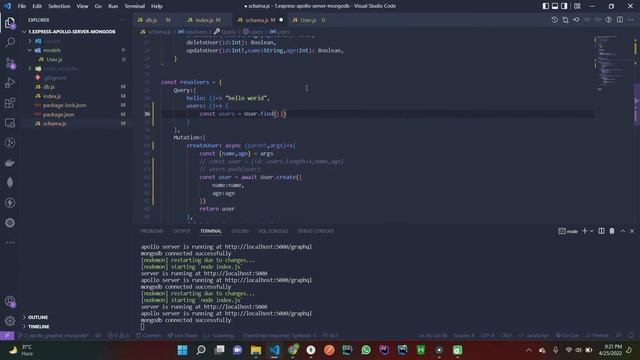The height and width of the screenshot is (360, 640).
Task: Create a new terminal with plus icon
Action: click(584, 231)
